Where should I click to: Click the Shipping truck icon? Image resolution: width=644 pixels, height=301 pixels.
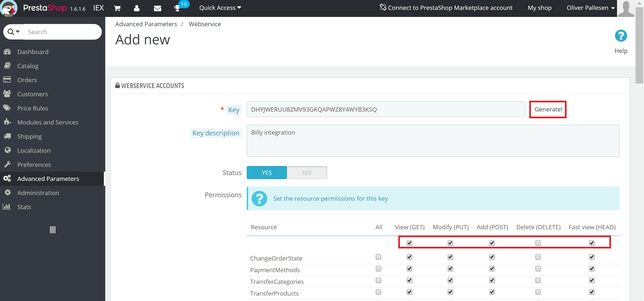click(x=7, y=136)
